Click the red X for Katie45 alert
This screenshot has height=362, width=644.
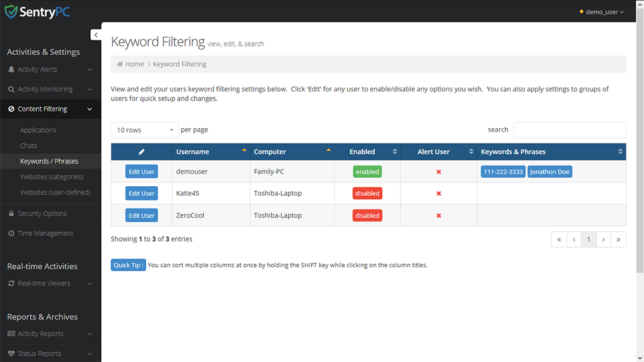(x=439, y=193)
